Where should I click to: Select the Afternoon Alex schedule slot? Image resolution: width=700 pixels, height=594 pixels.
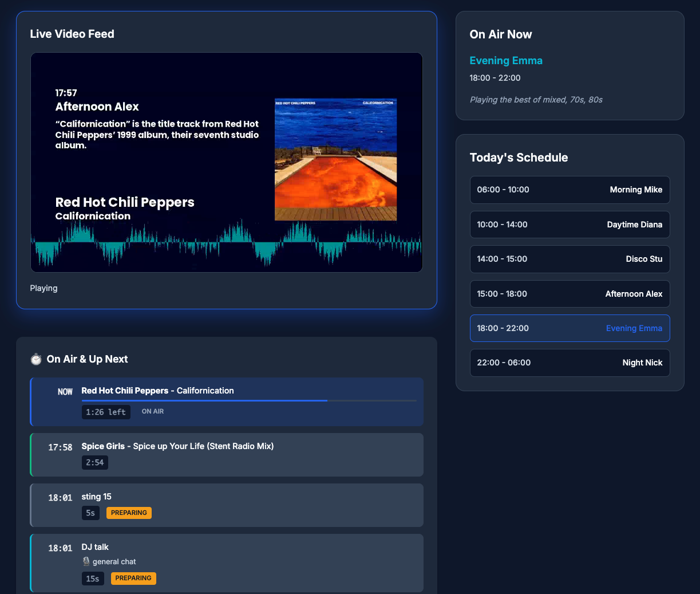point(570,294)
